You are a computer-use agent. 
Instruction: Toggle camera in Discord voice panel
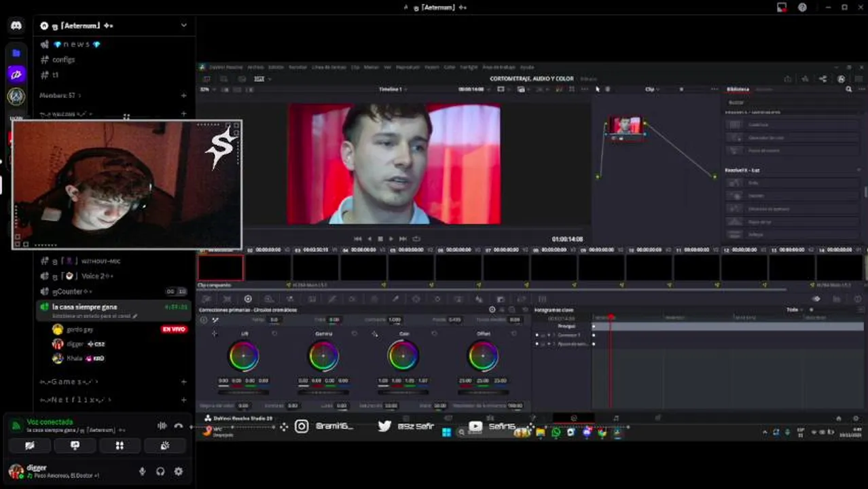[29, 446]
